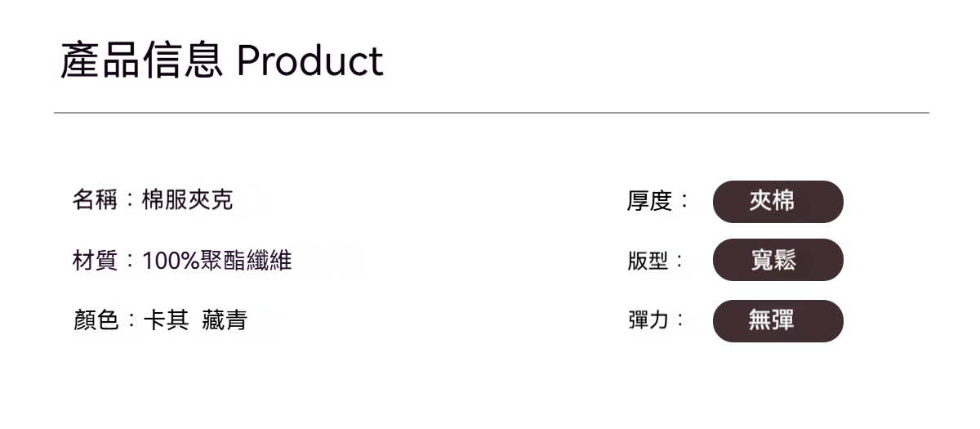Screen dimensions: 980x429
Task: Select the 寬鬆 fit pill
Action: 777,260
